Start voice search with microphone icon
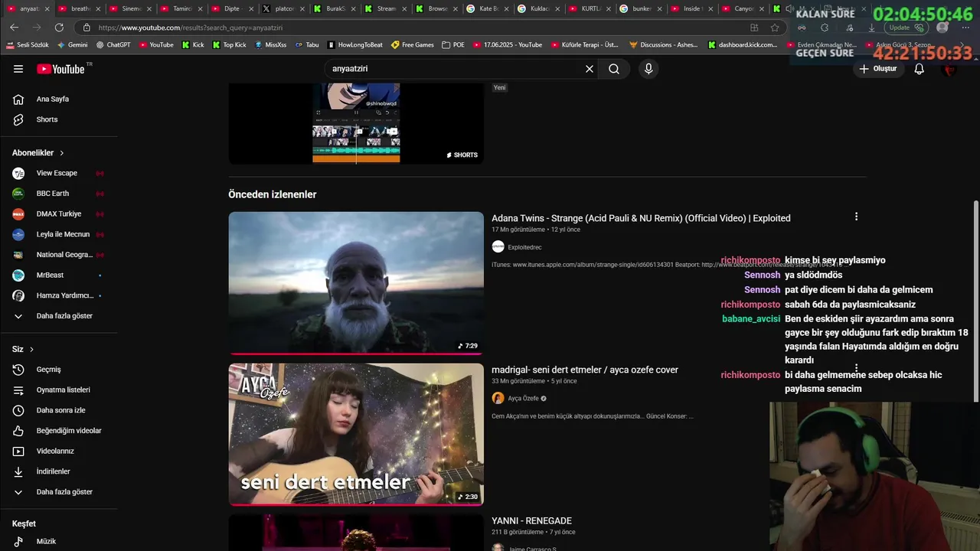980x551 pixels. point(648,69)
